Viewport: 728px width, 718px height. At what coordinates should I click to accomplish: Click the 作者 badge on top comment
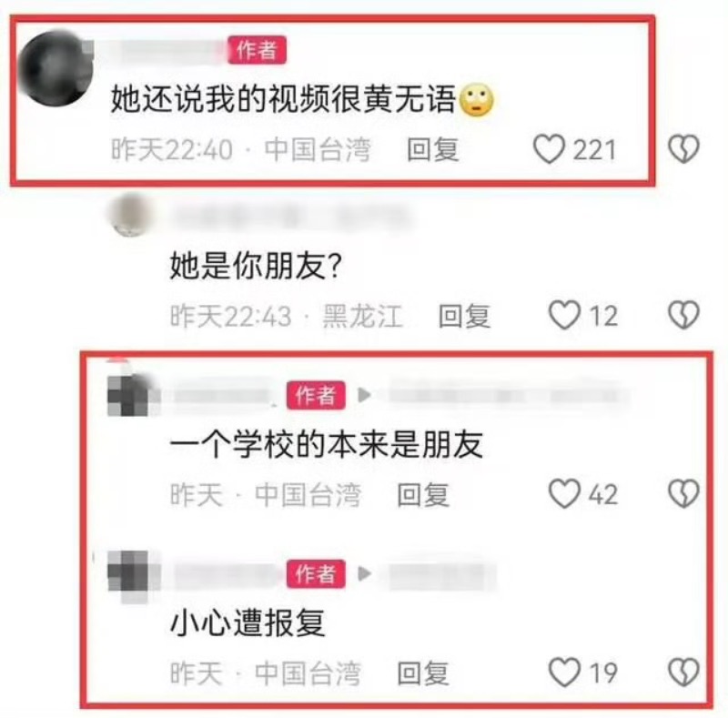[257, 50]
